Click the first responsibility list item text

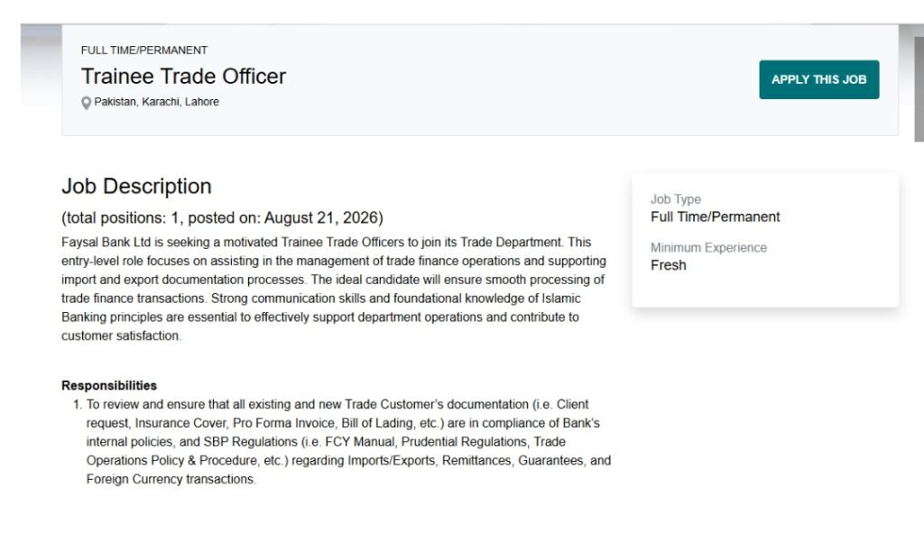[x=348, y=442]
